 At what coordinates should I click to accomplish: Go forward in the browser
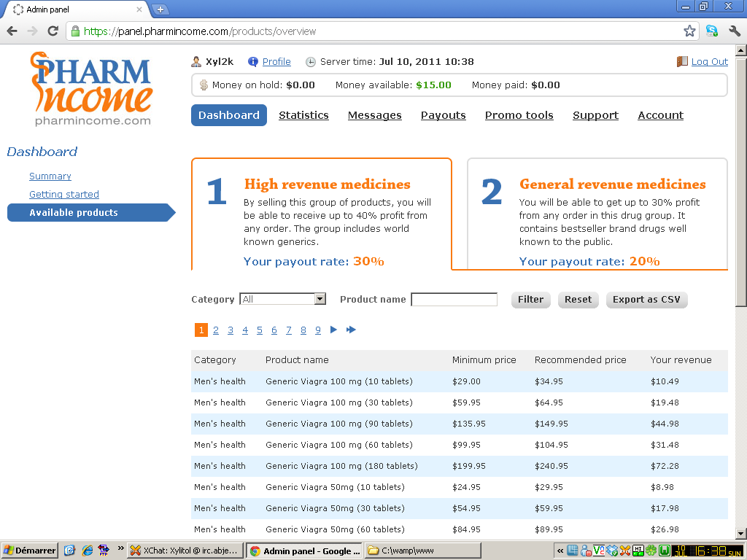click(x=32, y=31)
